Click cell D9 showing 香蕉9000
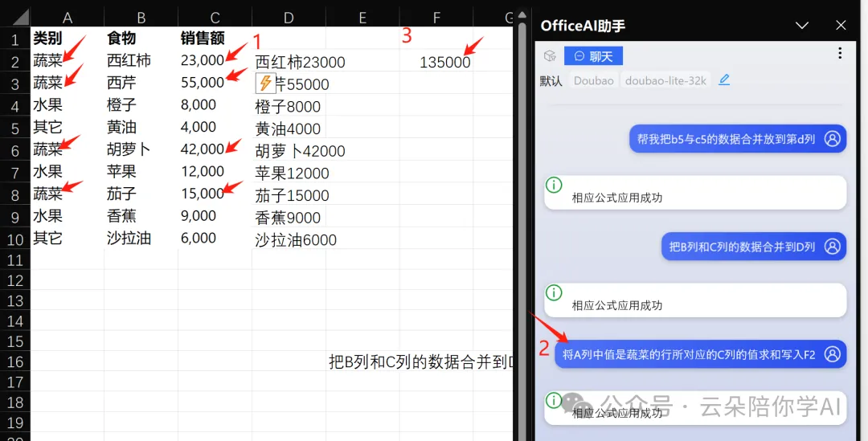868x441 pixels. click(289, 218)
